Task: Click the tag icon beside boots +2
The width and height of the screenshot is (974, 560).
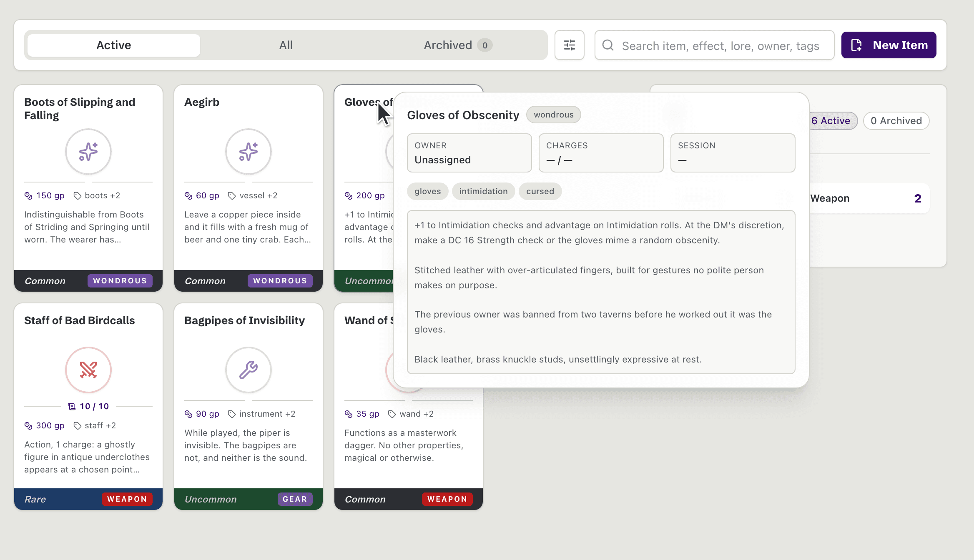Action: 78,195
